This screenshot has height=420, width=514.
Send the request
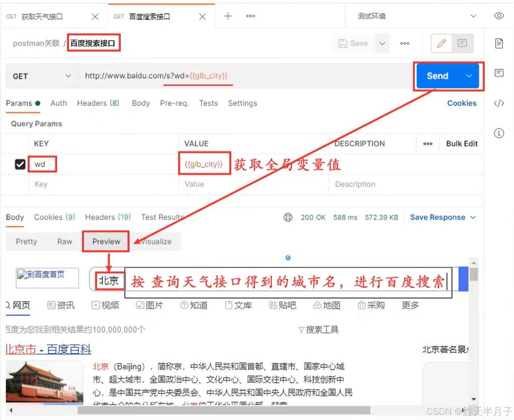coord(437,76)
